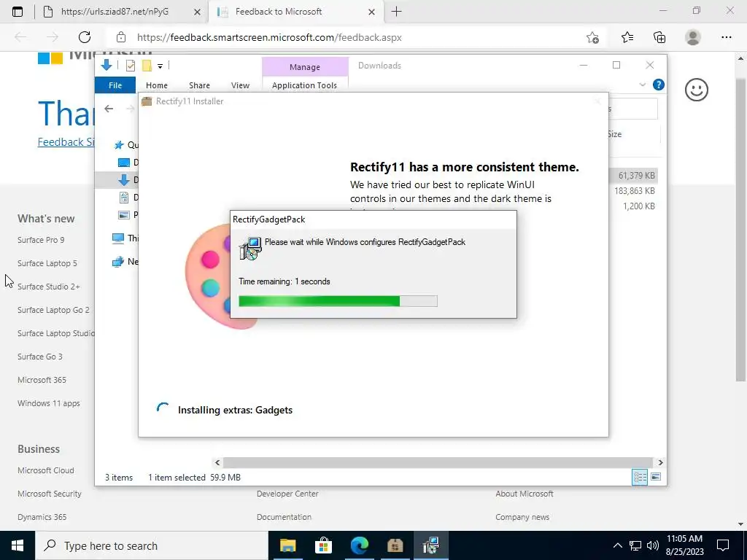Open the Edge Favorites list icon
Image resolution: width=747 pixels, height=560 pixels.
tap(627, 37)
